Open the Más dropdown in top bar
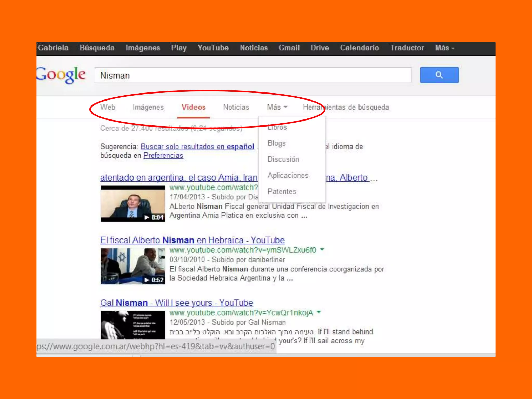Screen dimensions: 532x399 click(444, 48)
